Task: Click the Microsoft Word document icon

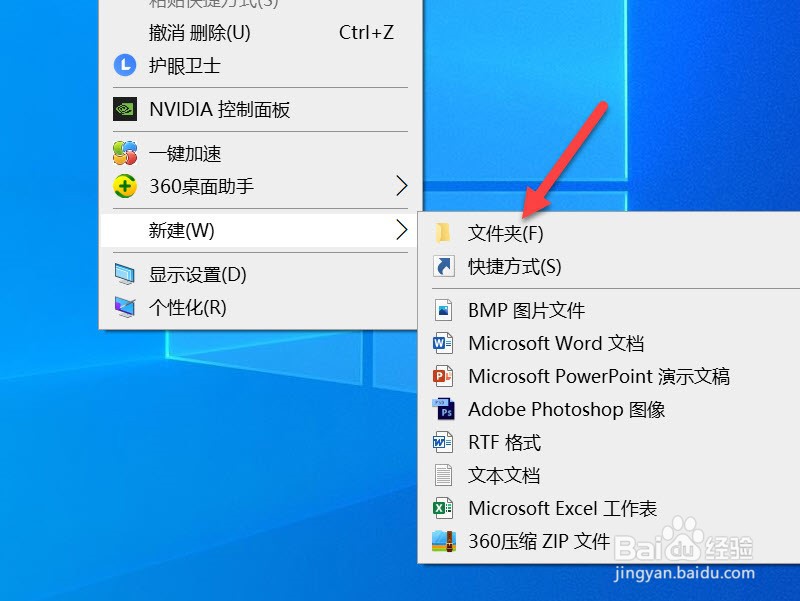Action: click(x=443, y=343)
